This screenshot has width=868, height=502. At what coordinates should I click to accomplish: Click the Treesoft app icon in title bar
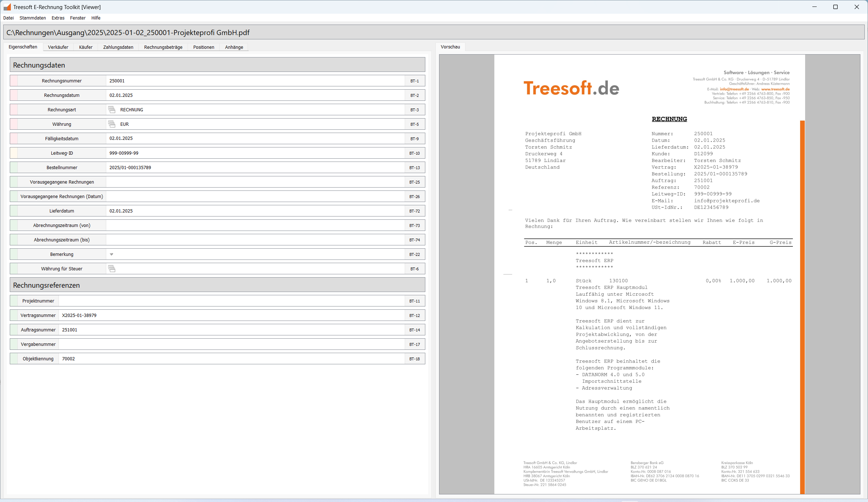pos(7,7)
